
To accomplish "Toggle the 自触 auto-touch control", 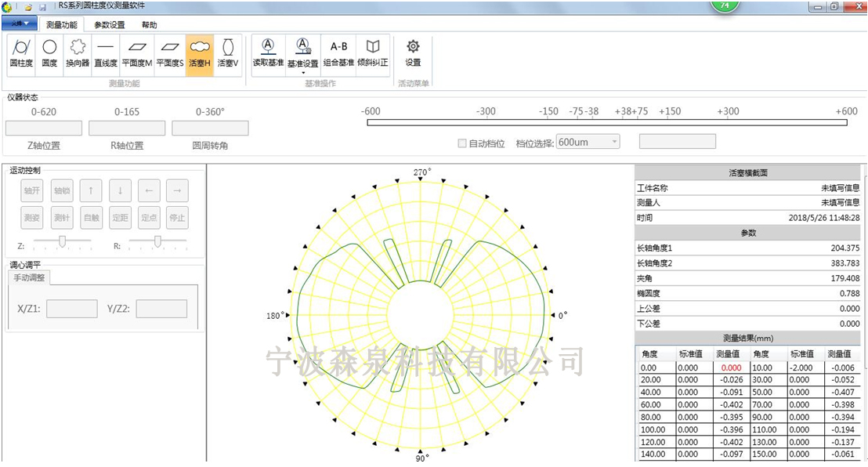I will point(89,218).
